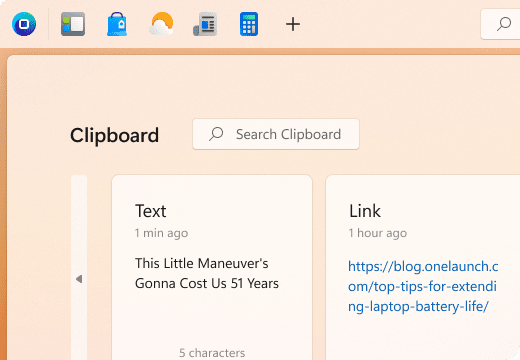Focus the Search Clipboard field
This screenshot has height=360, width=520.
276,134
